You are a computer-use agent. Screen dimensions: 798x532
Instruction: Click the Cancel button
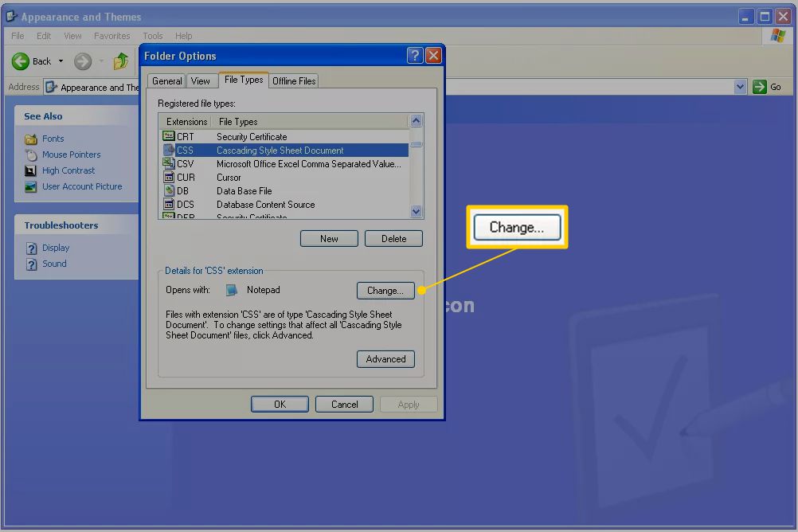pyautogui.click(x=345, y=405)
